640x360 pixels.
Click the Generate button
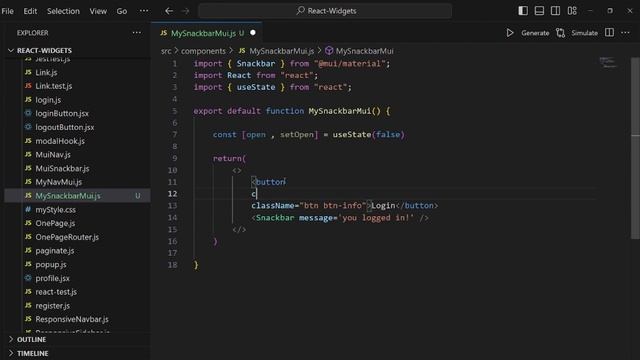click(x=535, y=33)
